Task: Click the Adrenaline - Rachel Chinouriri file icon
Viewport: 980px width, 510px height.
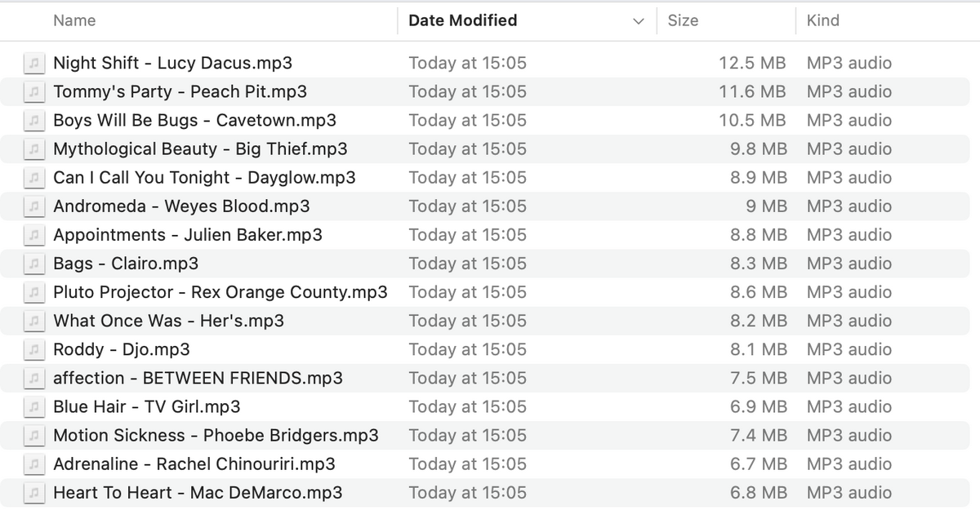Action: pyautogui.click(x=34, y=464)
